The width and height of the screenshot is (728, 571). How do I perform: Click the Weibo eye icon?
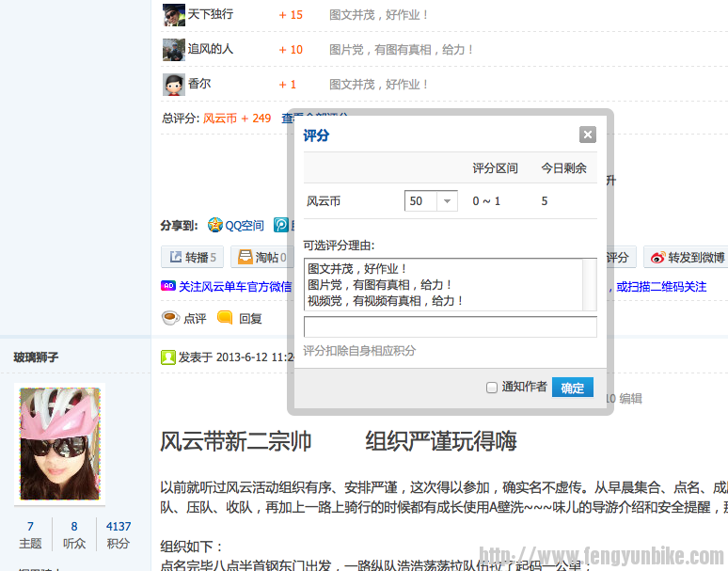pyautogui.click(x=657, y=257)
